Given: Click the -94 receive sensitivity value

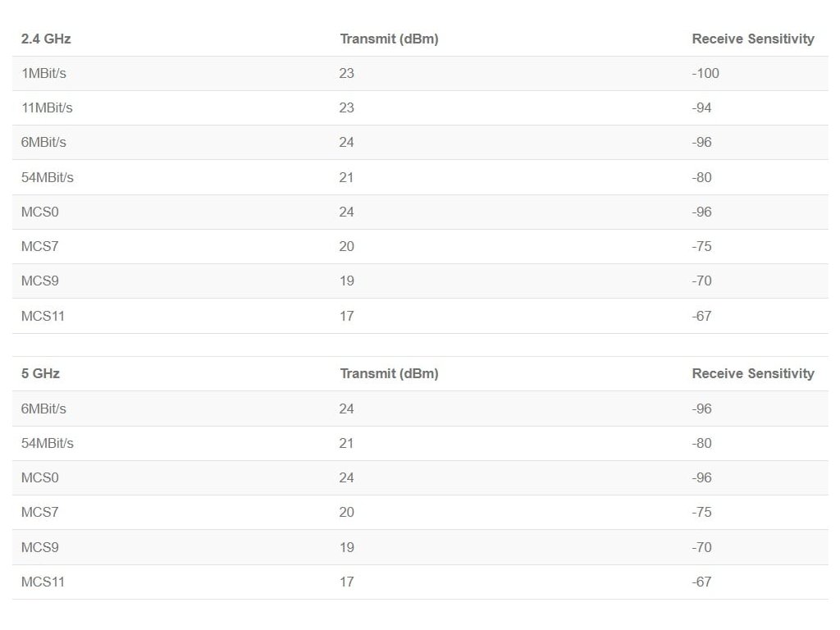Looking at the screenshot, I should 702,107.
